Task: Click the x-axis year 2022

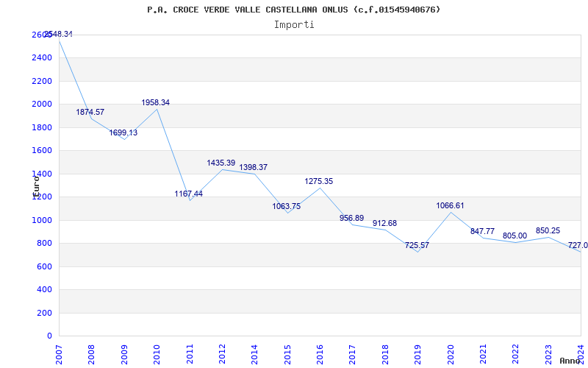Action: (x=516, y=354)
